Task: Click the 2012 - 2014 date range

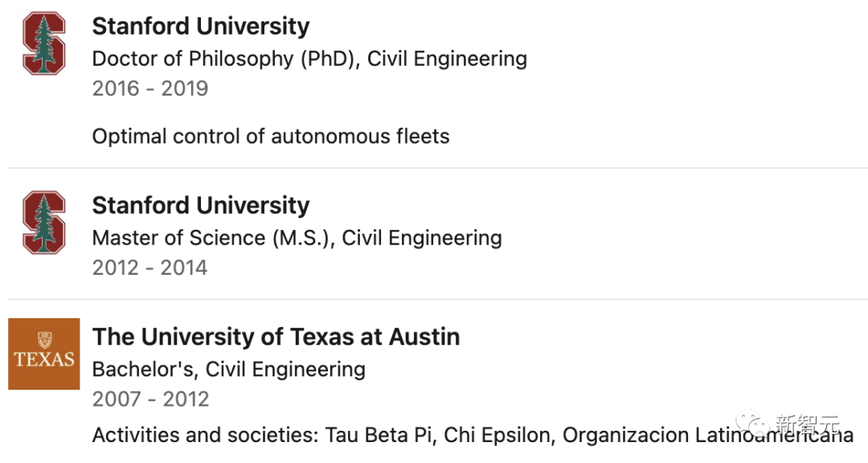Action: (x=150, y=268)
